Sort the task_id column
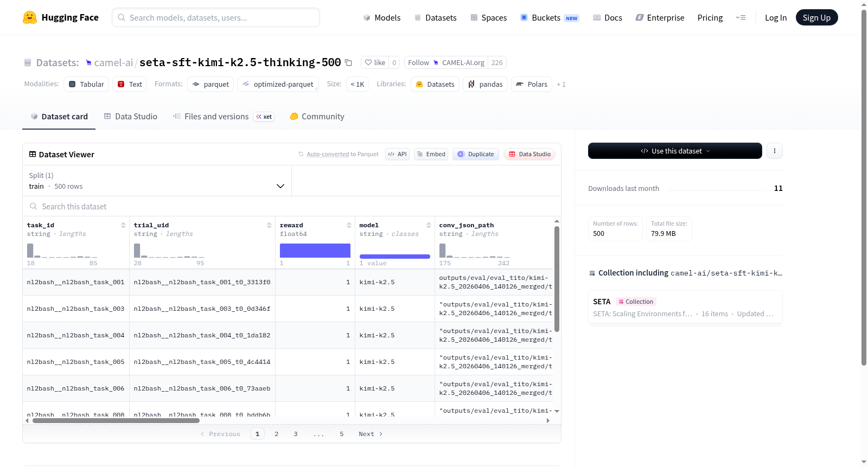 [123, 225]
